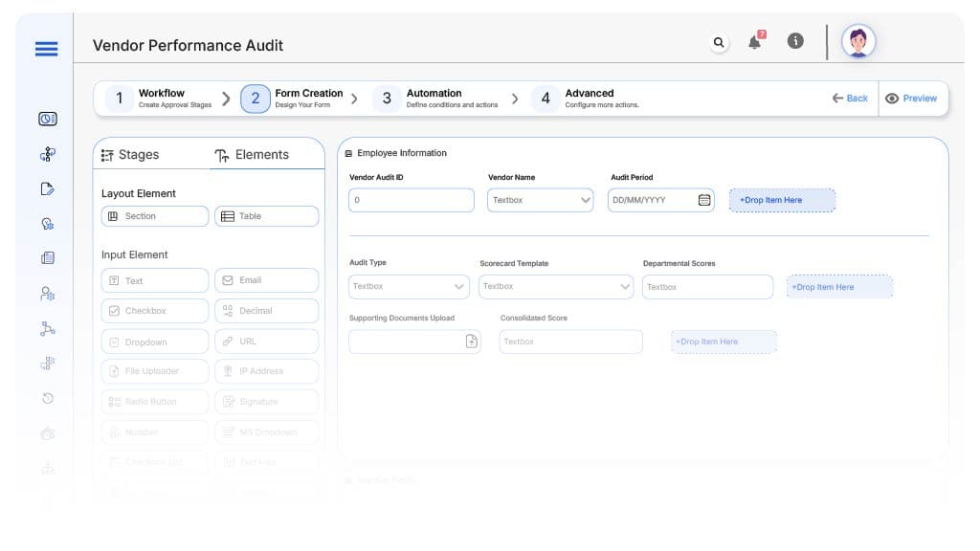Open the hamburger menu icon
The width and height of the screenshot is (980, 551).
tap(46, 50)
